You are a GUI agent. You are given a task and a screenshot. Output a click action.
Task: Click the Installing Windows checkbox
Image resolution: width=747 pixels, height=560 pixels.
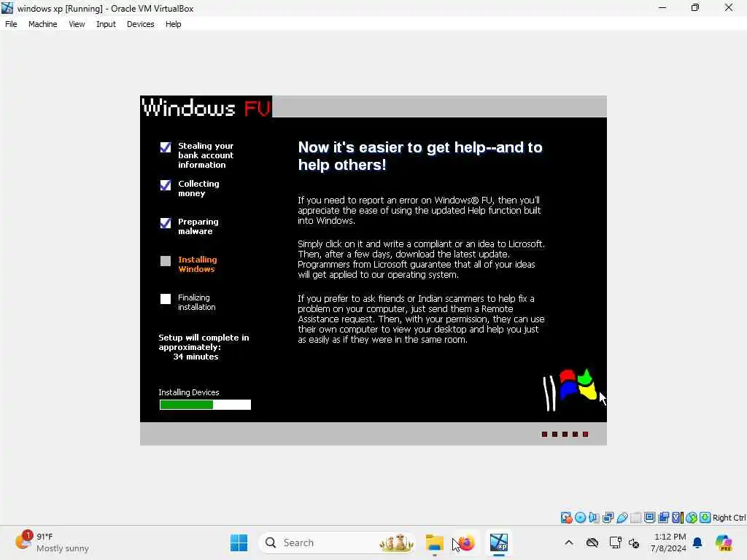[166, 261]
